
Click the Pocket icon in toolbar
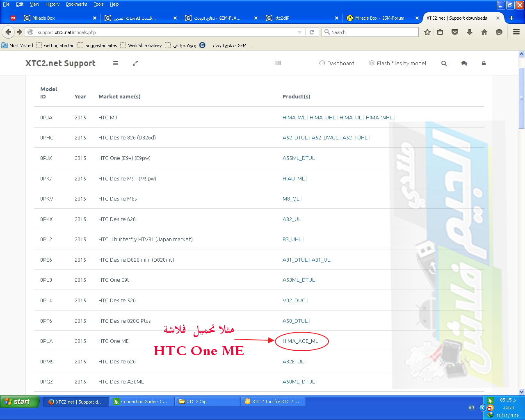[x=455, y=32]
